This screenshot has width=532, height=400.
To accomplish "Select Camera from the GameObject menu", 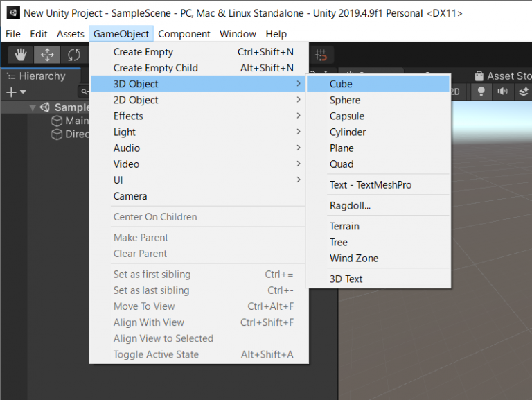I will pyautogui.click(x=130, y=196).
